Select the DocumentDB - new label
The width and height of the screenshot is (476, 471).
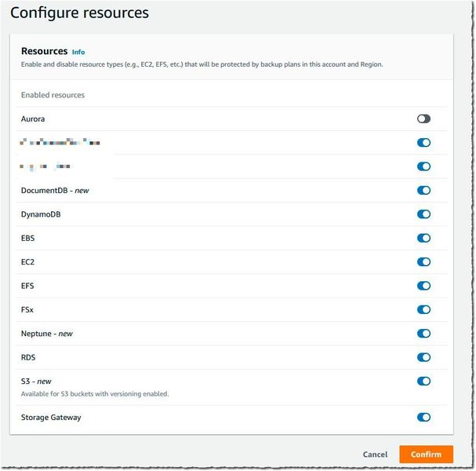point(55,191)
